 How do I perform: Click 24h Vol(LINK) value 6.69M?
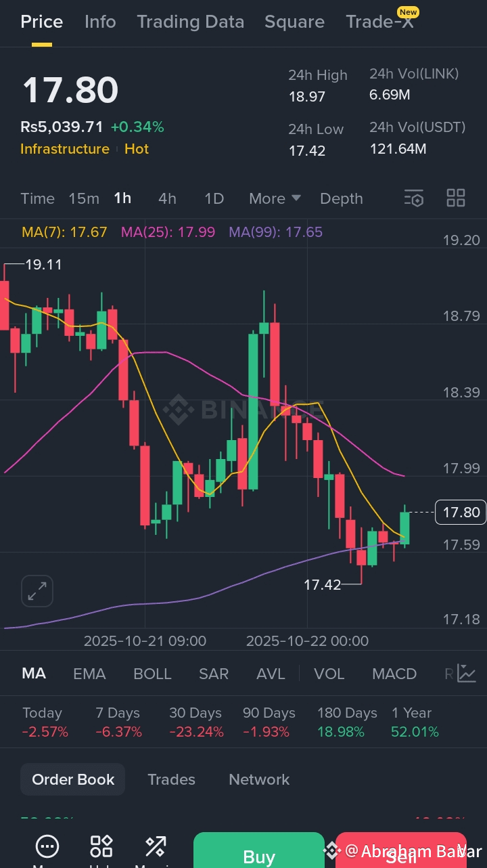pyautogui.click(x=390, y=95)
